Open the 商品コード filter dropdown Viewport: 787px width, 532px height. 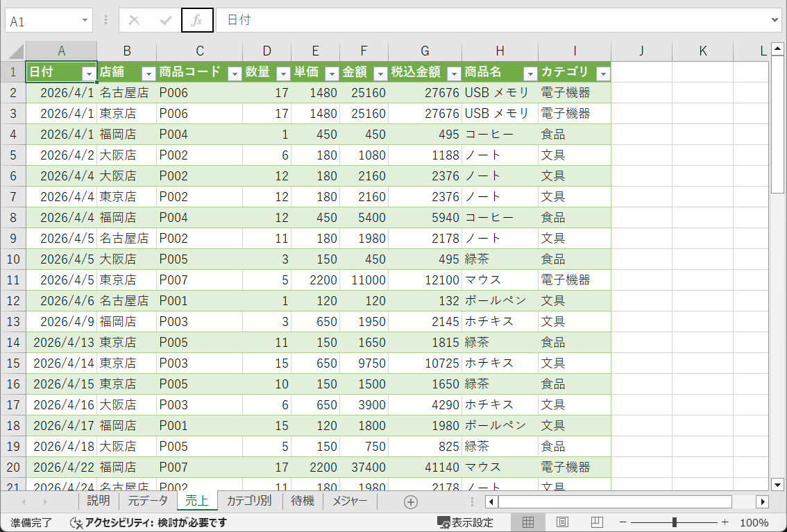[235, 74]
